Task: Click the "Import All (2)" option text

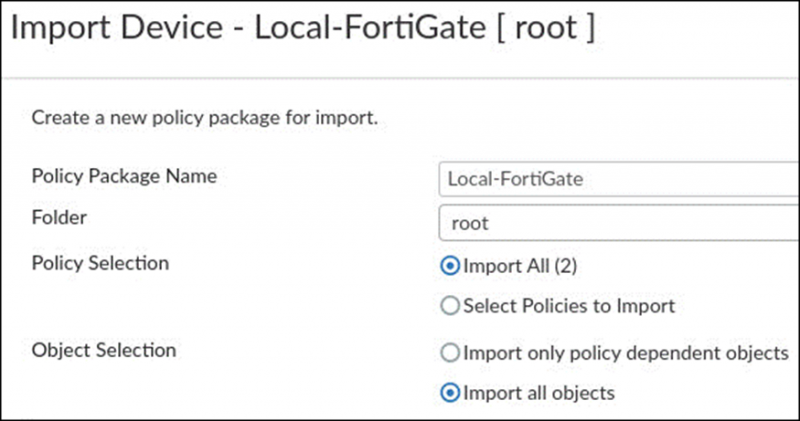Action: (x=520, y=267)
